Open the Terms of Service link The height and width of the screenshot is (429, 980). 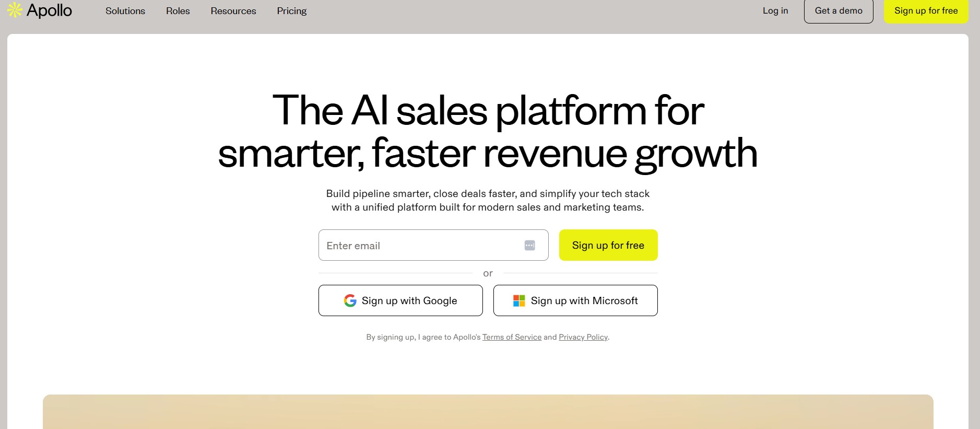tap(512, 337)
